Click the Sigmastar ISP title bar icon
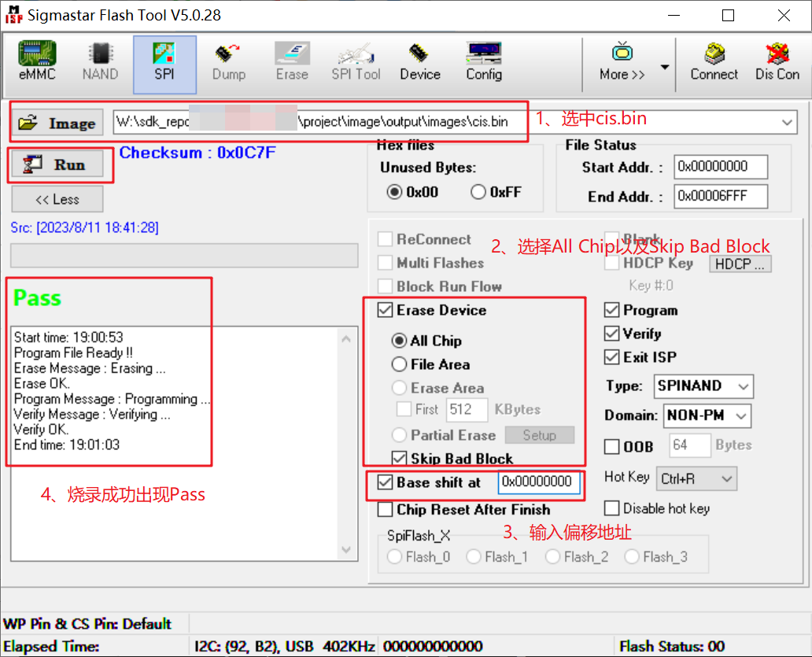This screenshot has height=657, width=812. coord(14,15)
